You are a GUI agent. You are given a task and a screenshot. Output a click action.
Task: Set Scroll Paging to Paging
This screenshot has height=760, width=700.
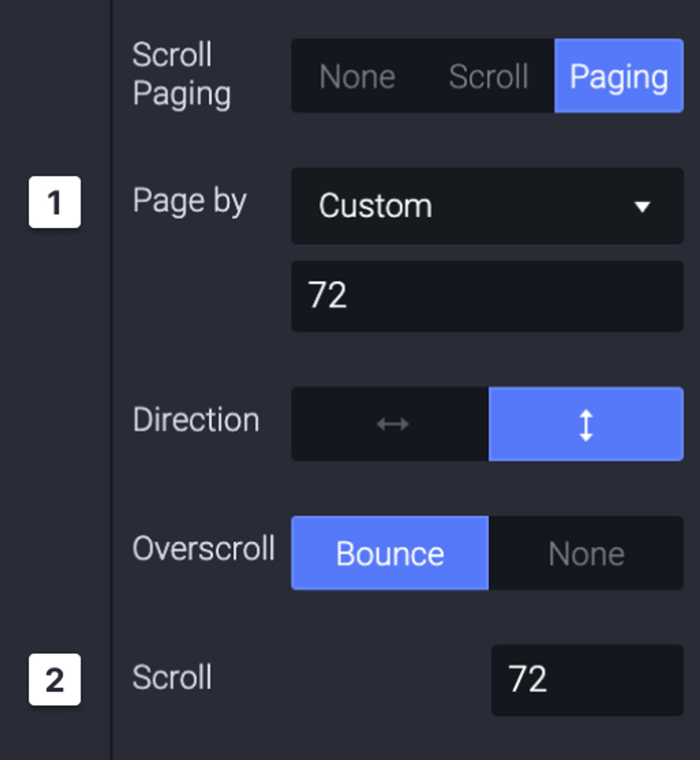pyautogui.click(x=619, y=76)
